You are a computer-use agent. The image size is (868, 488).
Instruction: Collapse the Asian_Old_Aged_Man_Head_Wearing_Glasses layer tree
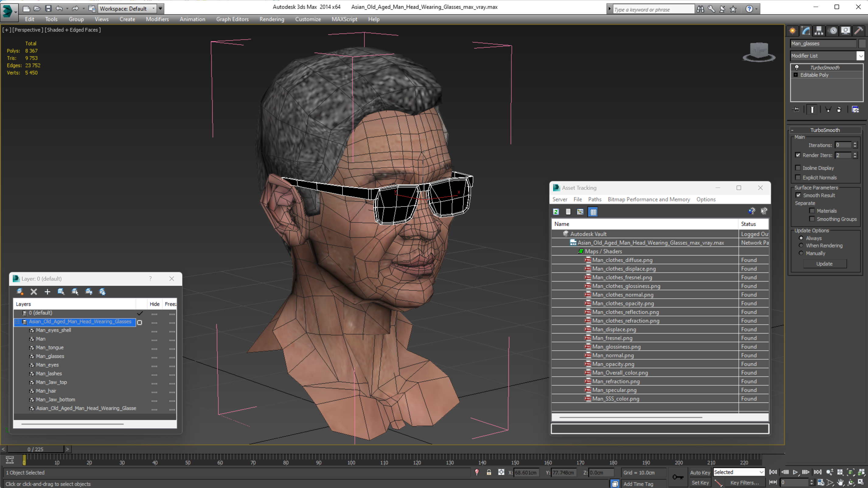click(x=17, y=322)
